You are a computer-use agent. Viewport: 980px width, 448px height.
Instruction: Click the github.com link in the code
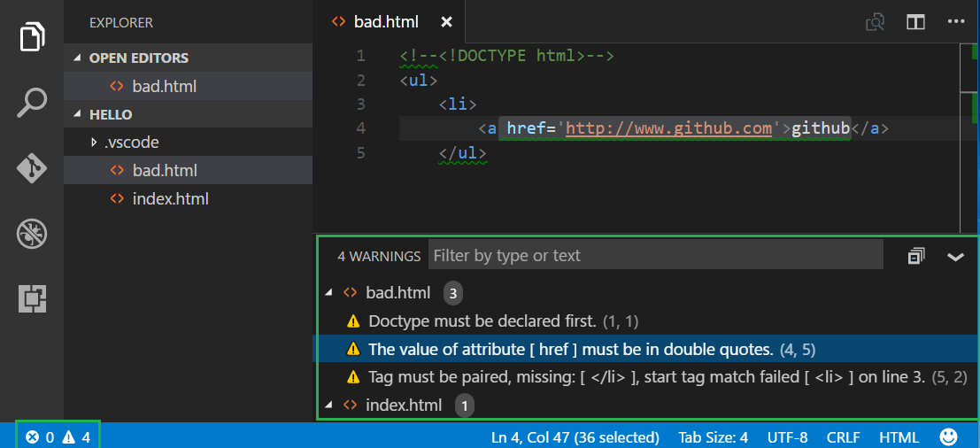pyautogui.click(x=669, y=128)
